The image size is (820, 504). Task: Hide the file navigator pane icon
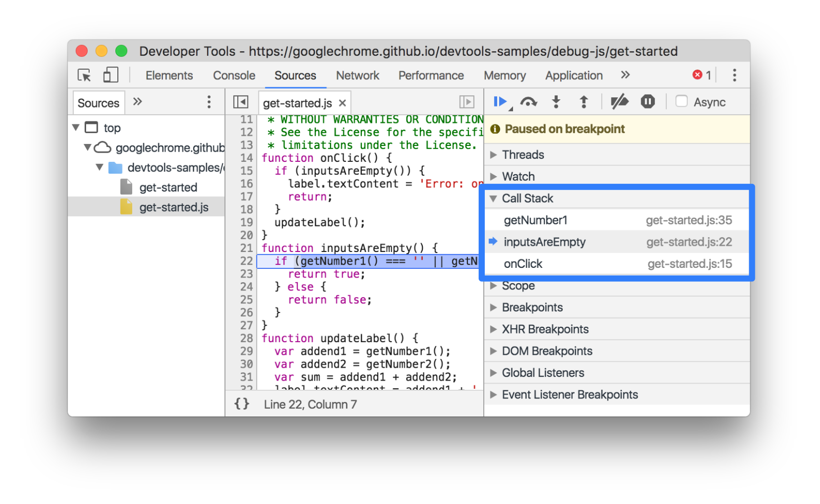[240, 102]
